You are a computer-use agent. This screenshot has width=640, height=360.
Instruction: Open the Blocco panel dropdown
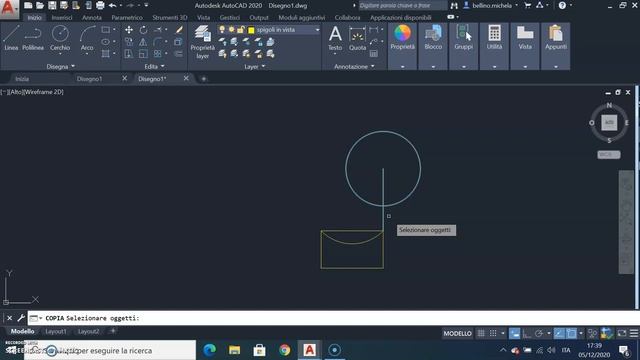click(x=433, y=67)
